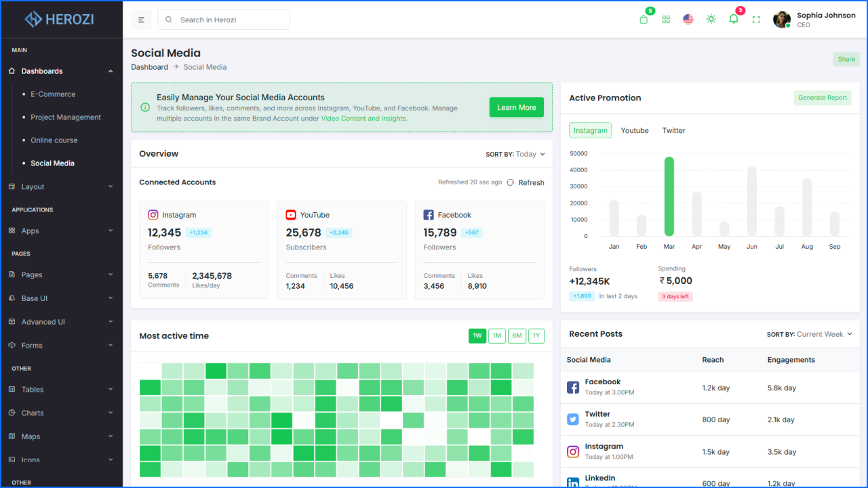This screenshot has height=488, width=868.
Task: Open the shopping bag cart icon
Action: pos(644,20)
